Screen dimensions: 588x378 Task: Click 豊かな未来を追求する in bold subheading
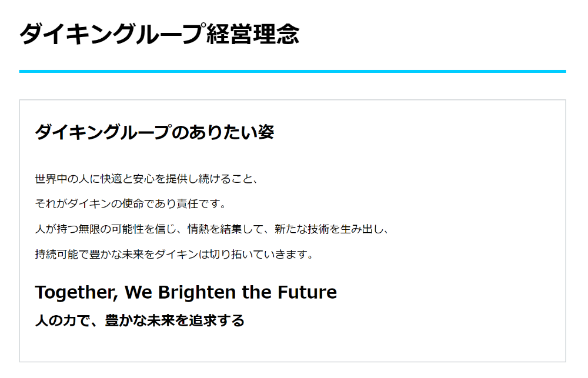tap(175, 320)
